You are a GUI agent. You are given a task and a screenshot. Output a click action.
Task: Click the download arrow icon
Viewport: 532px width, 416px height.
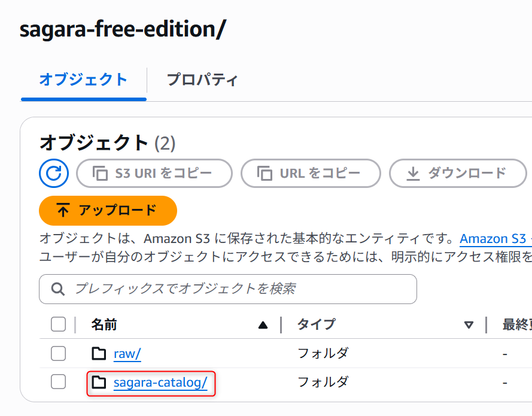pos(413,174)
